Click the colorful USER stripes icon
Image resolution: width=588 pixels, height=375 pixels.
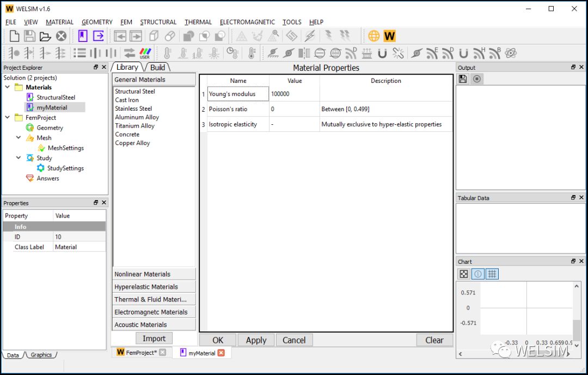145,53
